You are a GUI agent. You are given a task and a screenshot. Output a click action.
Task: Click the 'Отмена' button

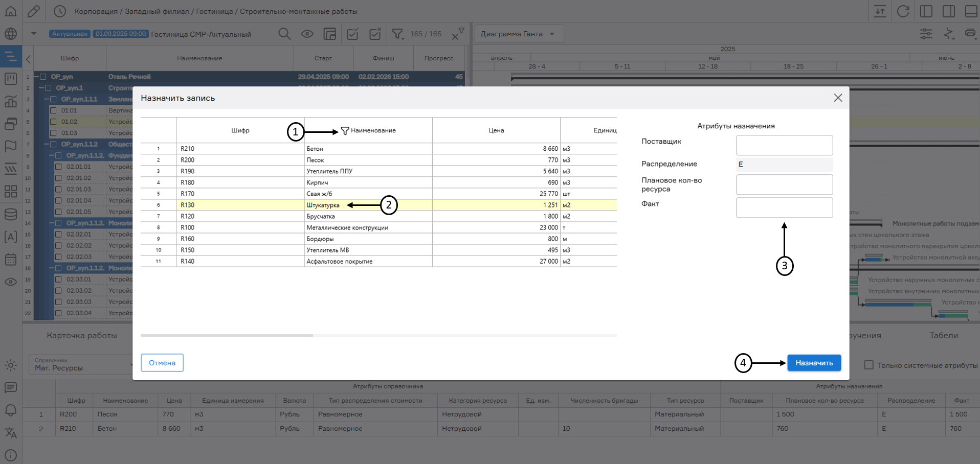[162, 363]
